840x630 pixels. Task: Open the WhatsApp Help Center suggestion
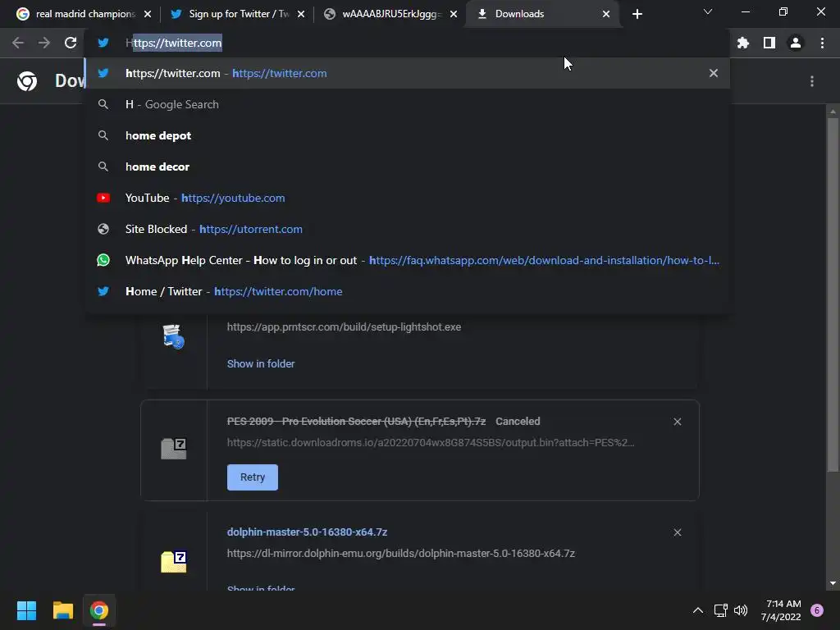coord(407,260)
